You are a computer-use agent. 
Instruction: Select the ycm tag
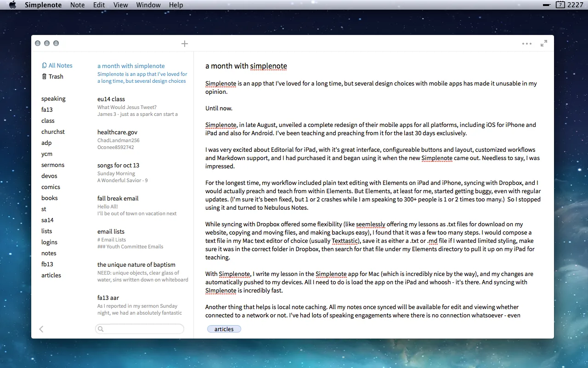pos(47,154)
